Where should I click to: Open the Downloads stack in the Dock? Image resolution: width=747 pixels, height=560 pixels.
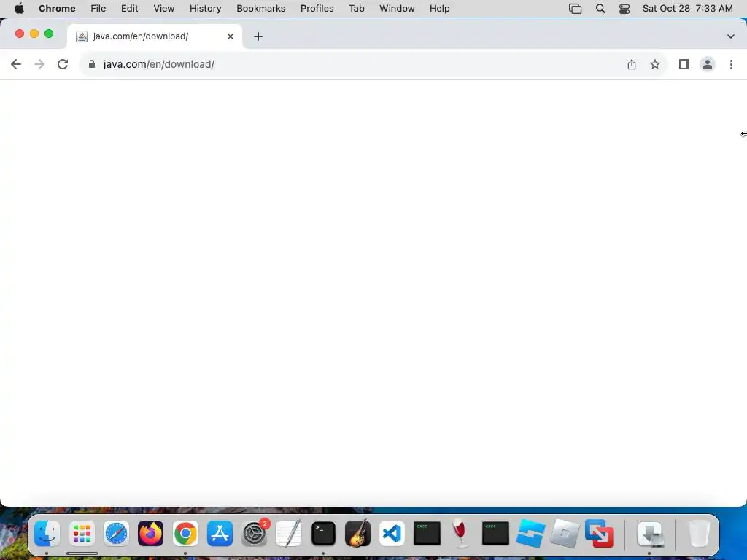[650, 533]
